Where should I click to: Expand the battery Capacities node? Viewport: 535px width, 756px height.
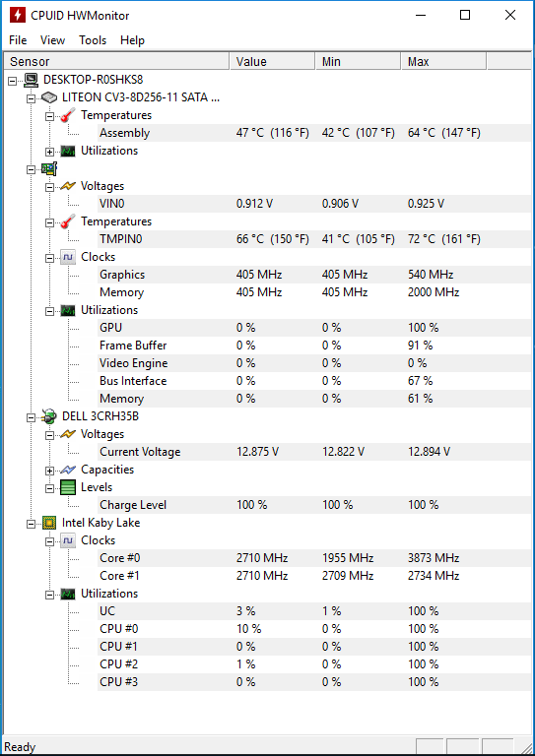(x=49, y=471)
